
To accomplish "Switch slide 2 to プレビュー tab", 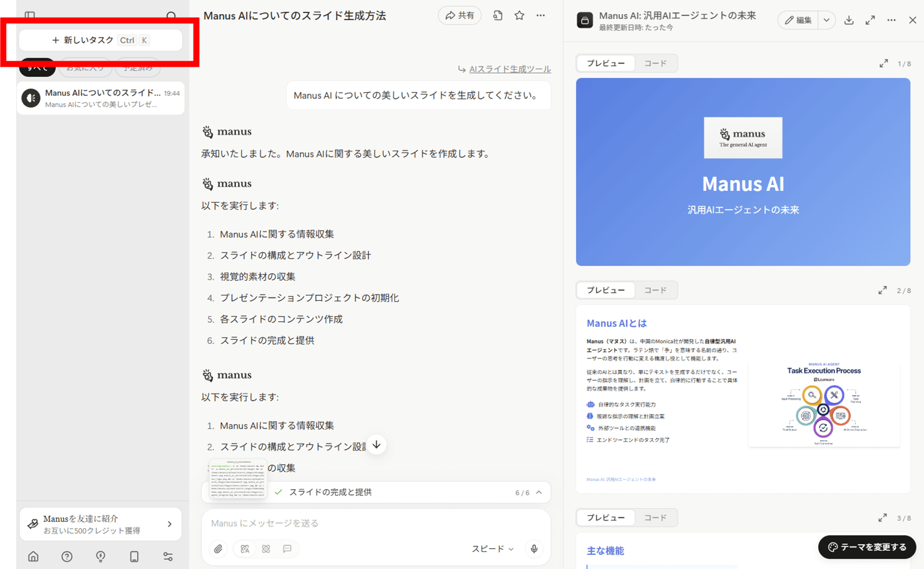I will [606, 290].
